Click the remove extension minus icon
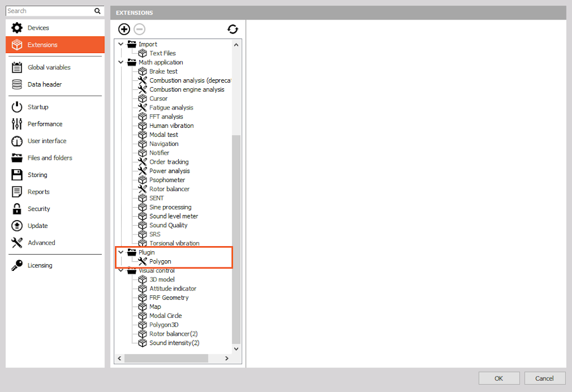This screenshot has height=392, width=572. [139, 29]
